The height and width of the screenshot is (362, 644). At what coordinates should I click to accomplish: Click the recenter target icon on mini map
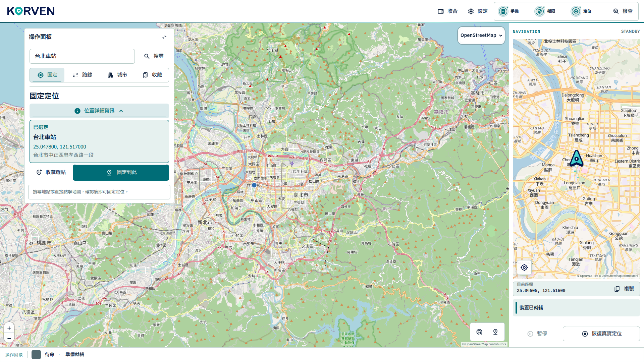point(524,267)
